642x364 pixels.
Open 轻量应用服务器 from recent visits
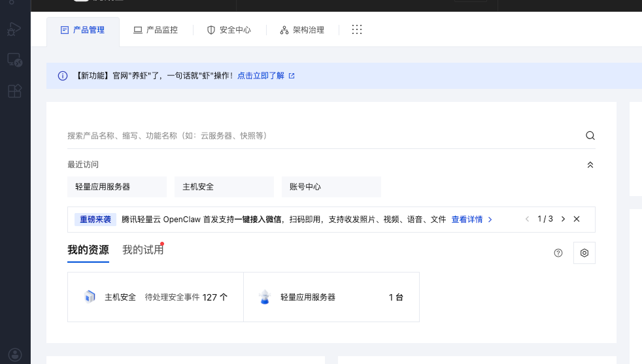[117, 187]
